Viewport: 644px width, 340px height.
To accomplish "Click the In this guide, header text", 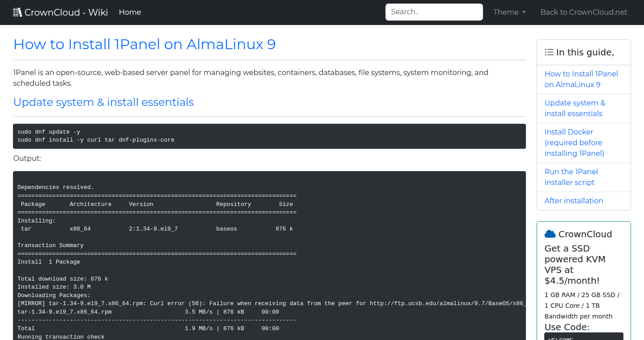I will point(585,52).
